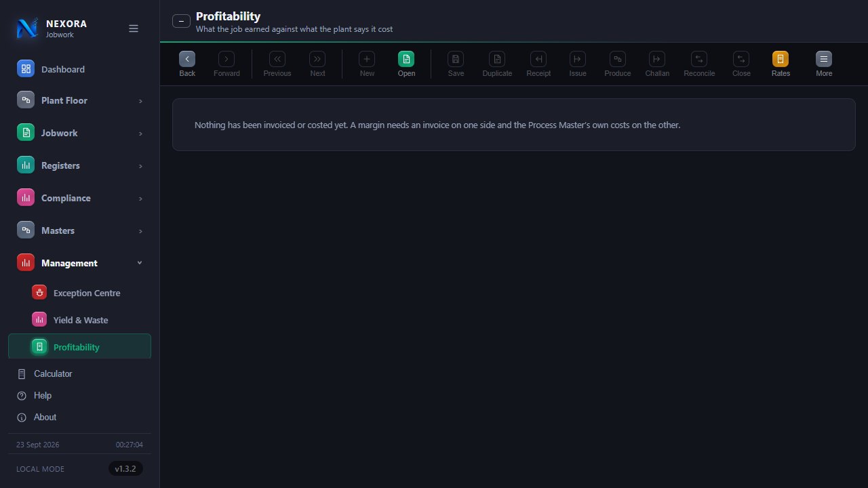Click the "Nothing has been invoiced" message
The height and width of the screenshot is (488, 868).
(x=437, y=125)
